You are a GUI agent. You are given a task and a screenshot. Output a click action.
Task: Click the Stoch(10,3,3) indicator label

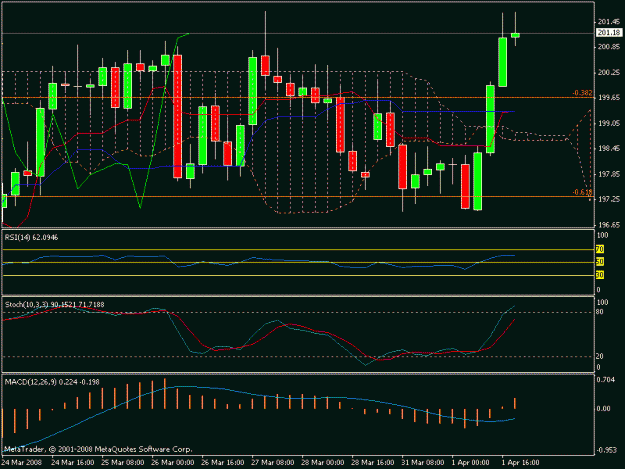coord(55,305)
